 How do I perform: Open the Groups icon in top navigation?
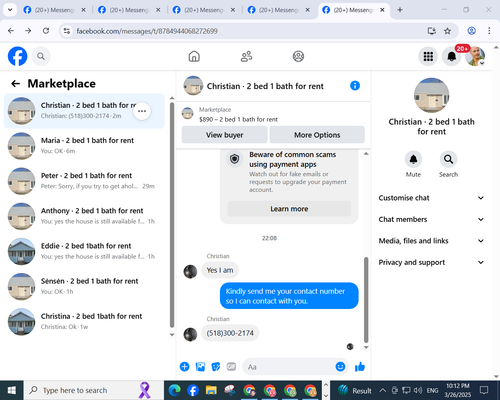tap(298, 56)
